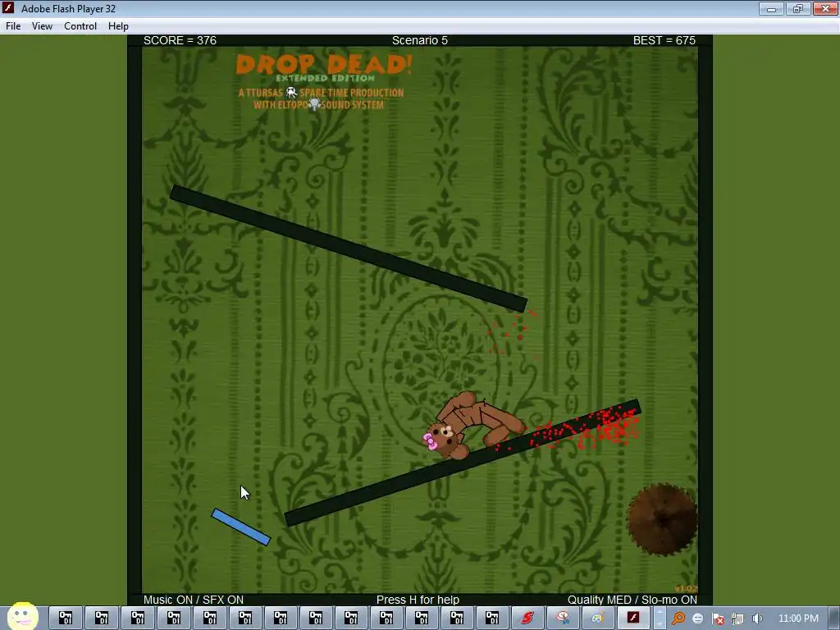This screenshot has height=630, width=840.
Task: Open the Action Center red X flag icon
Action: pos(718,619)
